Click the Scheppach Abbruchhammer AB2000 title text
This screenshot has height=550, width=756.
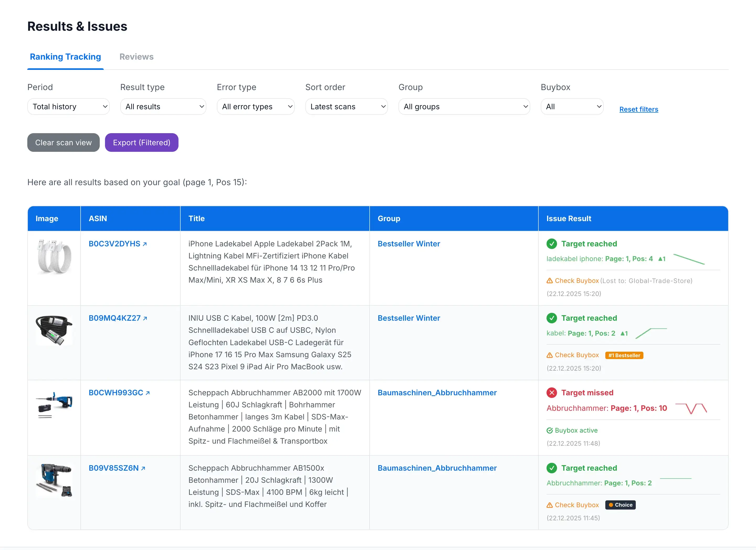pos(275,417)
